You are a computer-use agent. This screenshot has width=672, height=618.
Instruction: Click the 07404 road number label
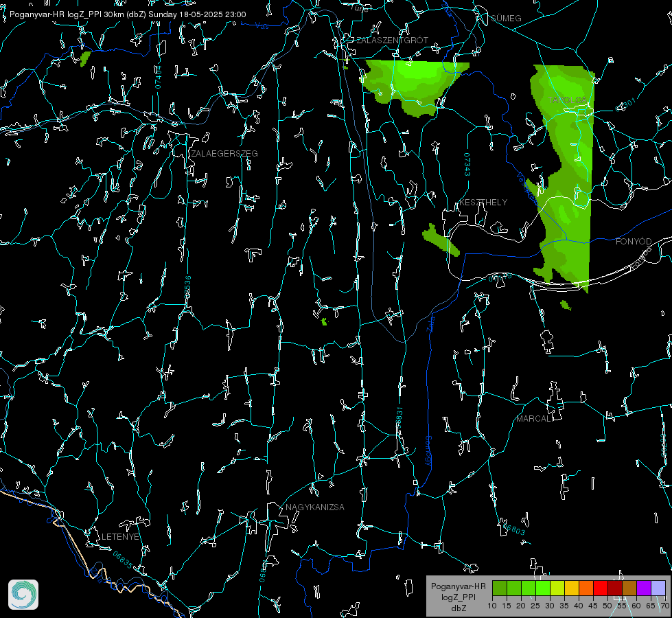pyautogui.click(x=158, y=77)
